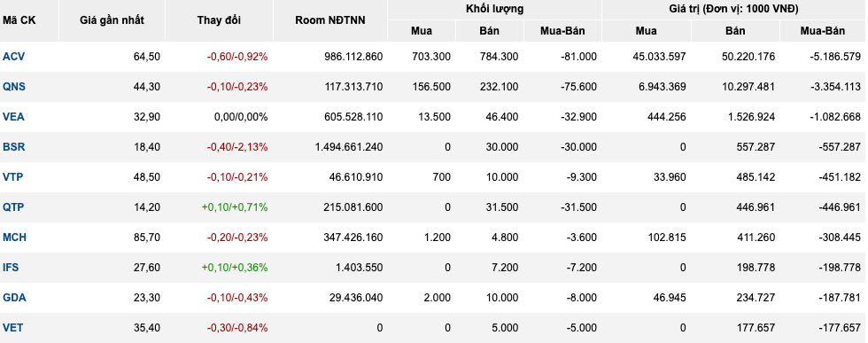This screenshot has height=343, width=868.
Task: Open the QNS stock code link
Action: 14,87
